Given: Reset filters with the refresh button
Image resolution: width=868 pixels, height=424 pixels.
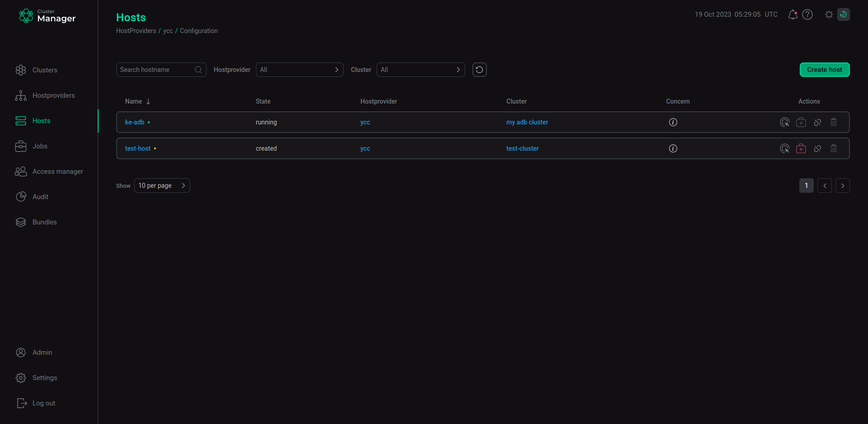Looking at the screenshot, I should click(480, 70).
